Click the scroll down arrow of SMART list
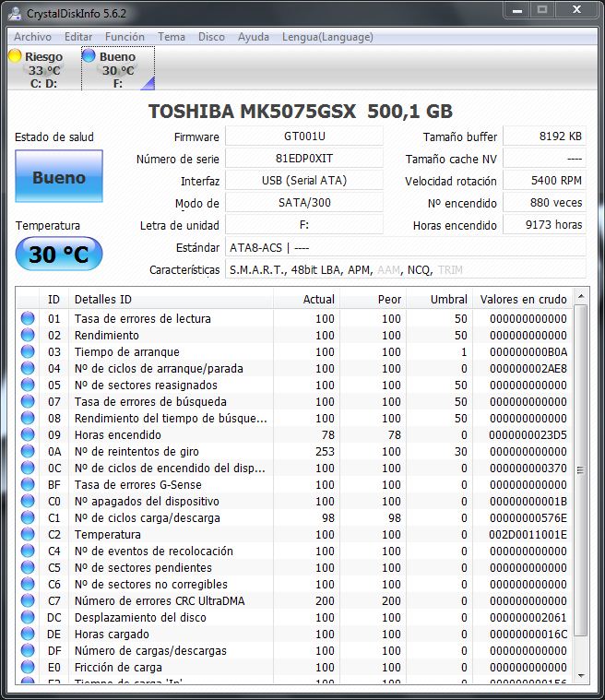 580,675
